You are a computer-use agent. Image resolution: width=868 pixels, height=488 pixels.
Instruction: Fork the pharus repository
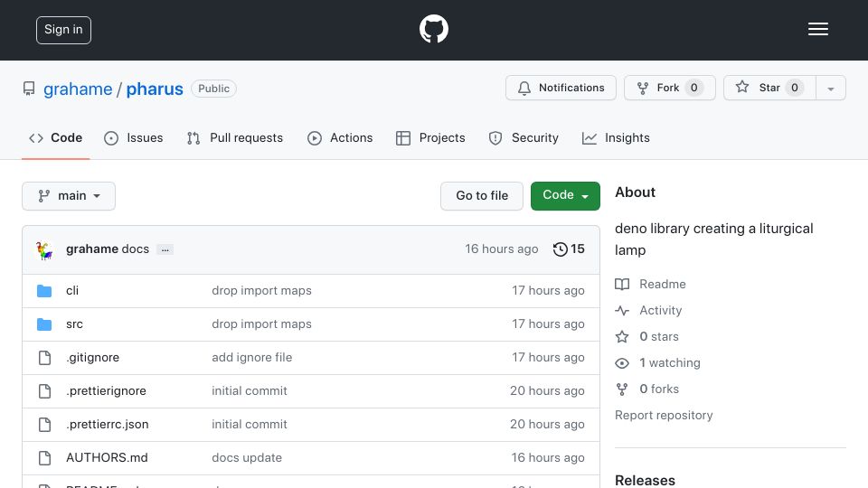670,88
